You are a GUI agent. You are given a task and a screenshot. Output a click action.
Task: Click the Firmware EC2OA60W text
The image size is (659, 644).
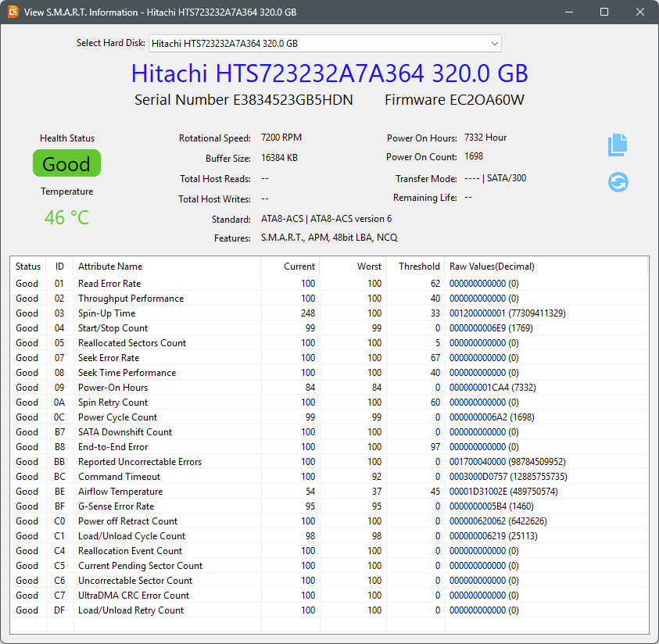pyautogui.click(x=454, y=100)
